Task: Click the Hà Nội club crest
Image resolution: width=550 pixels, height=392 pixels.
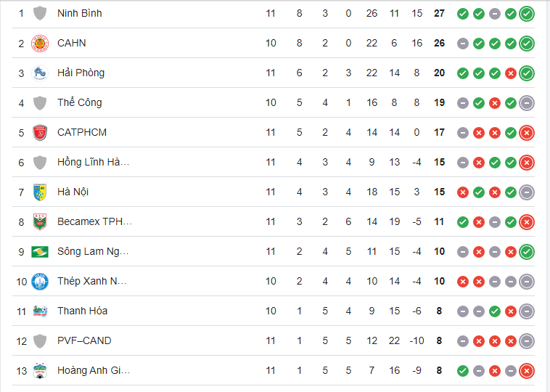Action: (40, 192)
